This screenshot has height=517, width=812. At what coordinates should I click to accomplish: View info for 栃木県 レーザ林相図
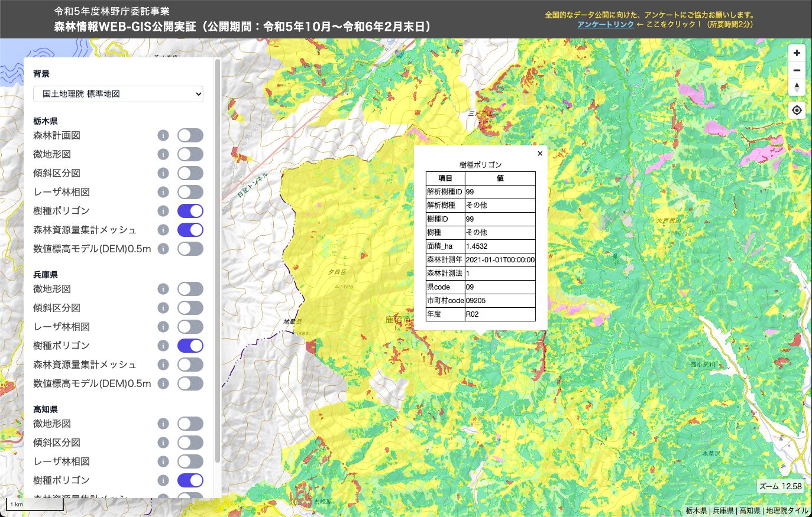click(x=163, y=192)
